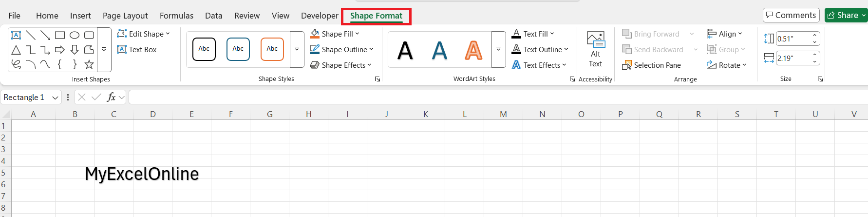This screenshot has height=217, width=868.
Task: Select the curve line shape
Action: (45, 64)
